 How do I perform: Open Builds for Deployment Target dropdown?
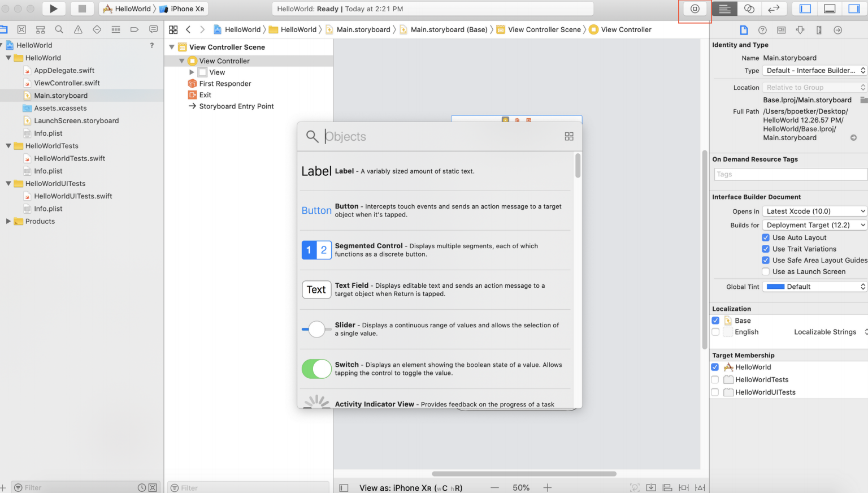814,225
